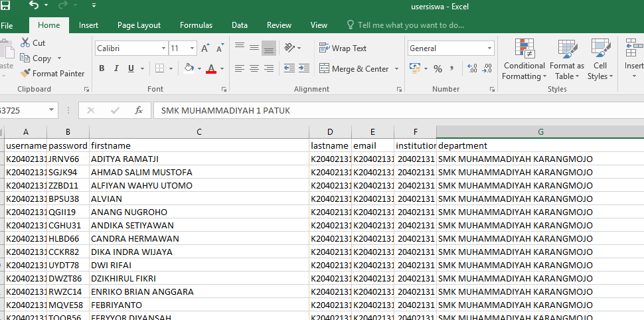Click the Insert Function fx button

[139, 110]
